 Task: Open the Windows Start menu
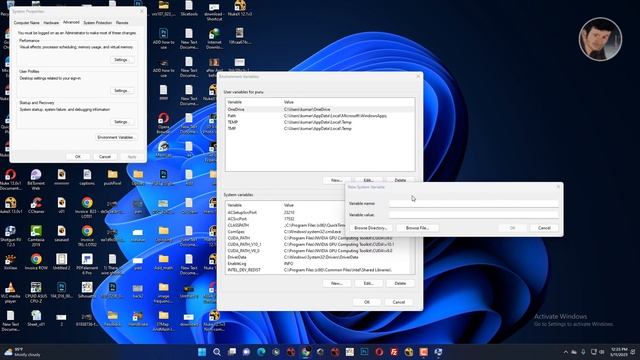pos(202,352)
